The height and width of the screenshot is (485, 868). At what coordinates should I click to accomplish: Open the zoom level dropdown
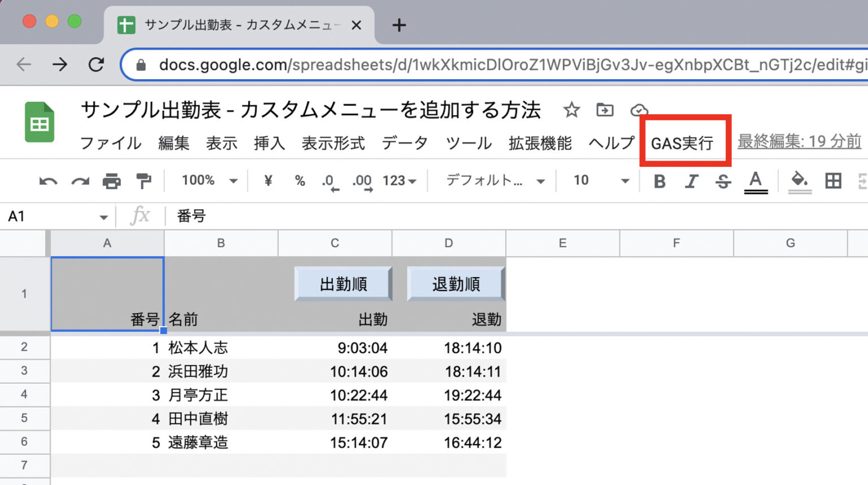206,181
